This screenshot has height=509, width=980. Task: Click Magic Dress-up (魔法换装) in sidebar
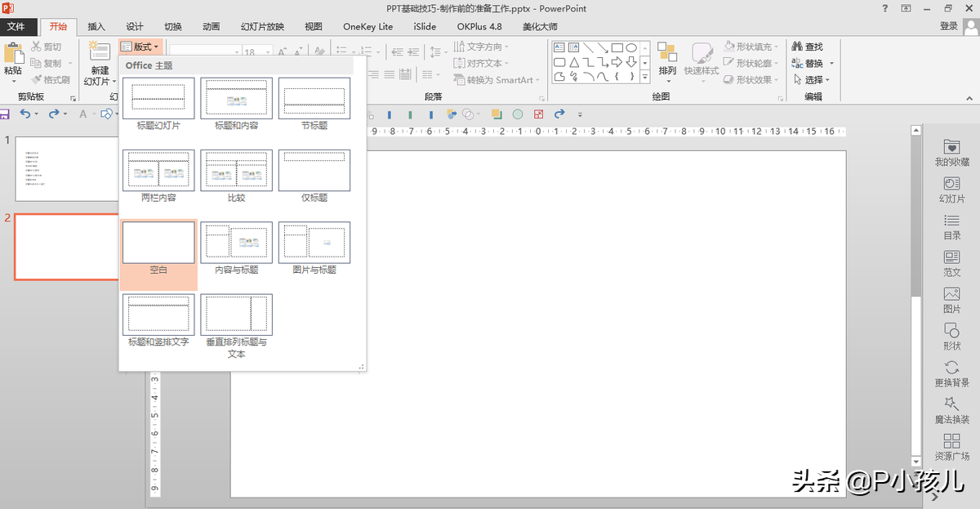[x=951, y=410]
